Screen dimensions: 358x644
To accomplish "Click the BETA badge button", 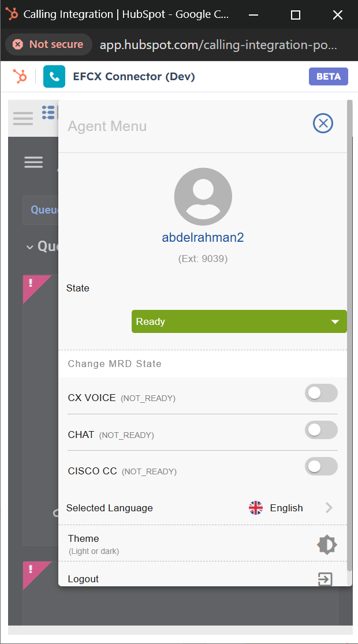I will 328,77.
